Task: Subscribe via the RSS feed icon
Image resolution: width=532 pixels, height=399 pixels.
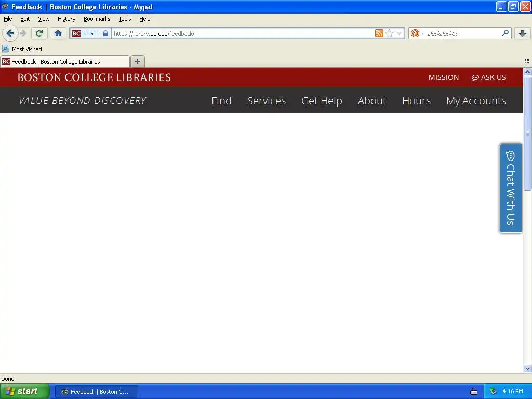Action: 379,33
